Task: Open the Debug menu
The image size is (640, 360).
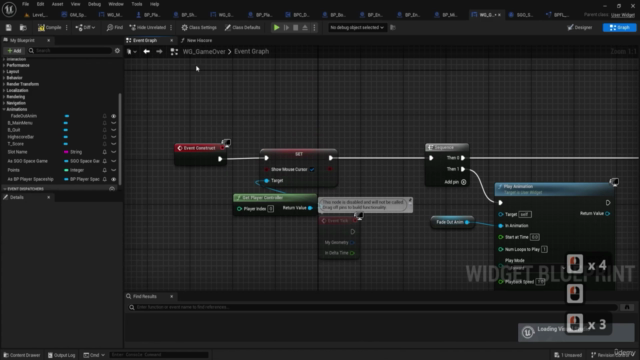Action: tap(94, 4)
